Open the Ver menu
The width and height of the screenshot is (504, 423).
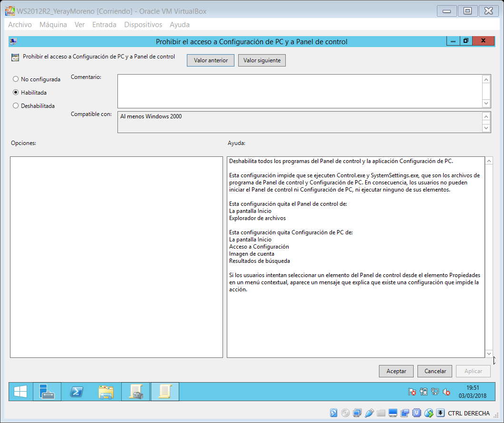(x=79, y=25)
